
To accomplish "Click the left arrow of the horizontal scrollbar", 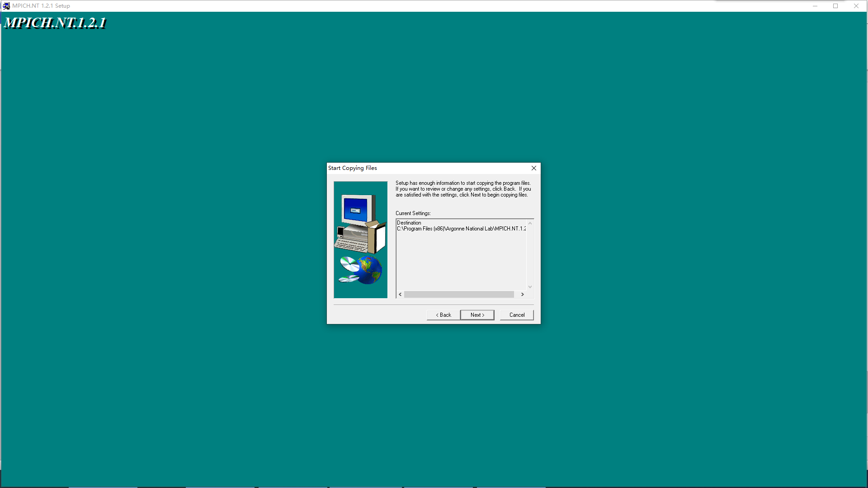I will point(400,294).
